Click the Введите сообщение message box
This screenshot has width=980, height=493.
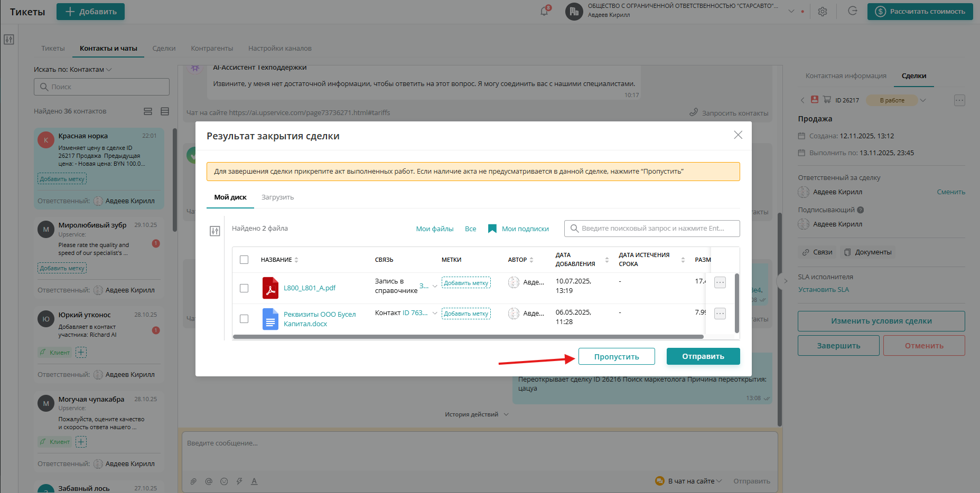pos(480,452)
